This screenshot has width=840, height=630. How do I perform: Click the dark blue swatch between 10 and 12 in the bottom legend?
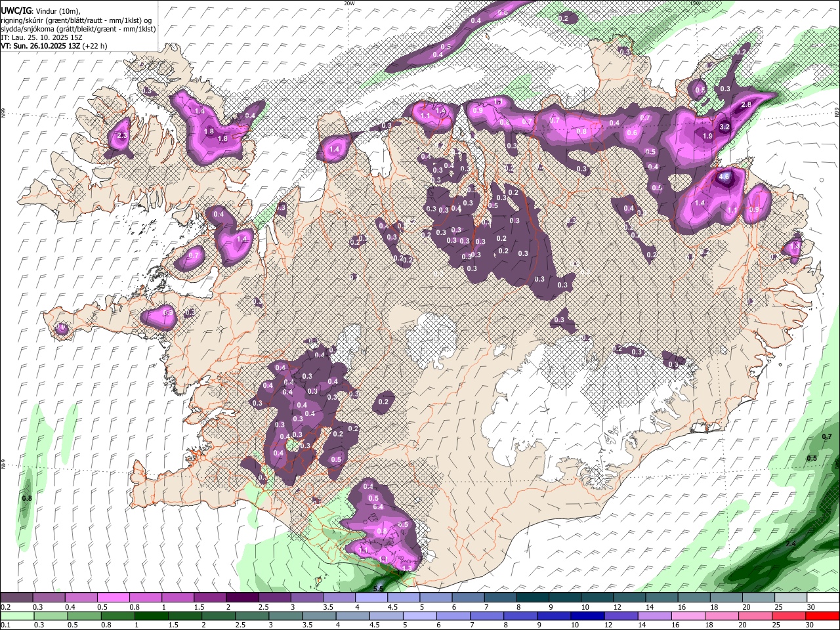(x=587, y=616)
